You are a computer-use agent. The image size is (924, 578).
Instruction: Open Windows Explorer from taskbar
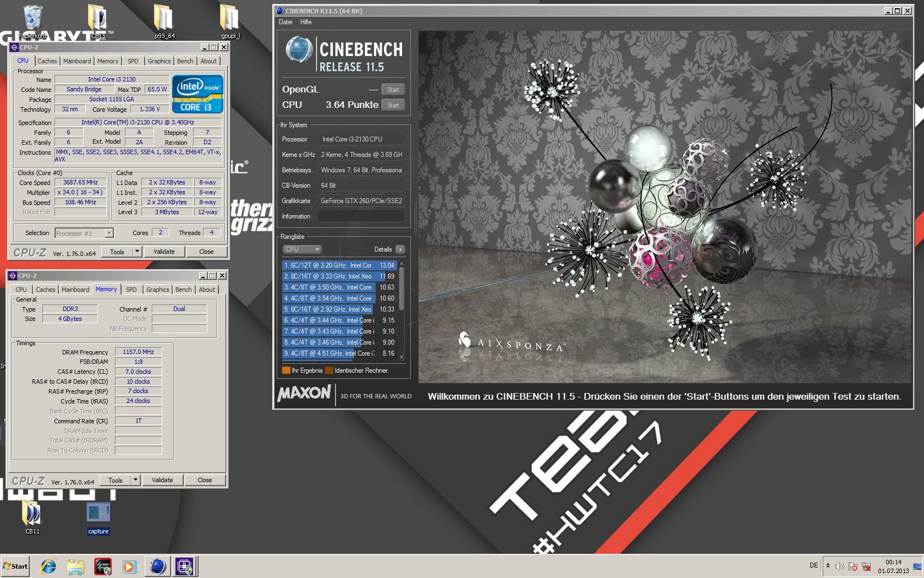pyautogui.click(x=75, y=566)
